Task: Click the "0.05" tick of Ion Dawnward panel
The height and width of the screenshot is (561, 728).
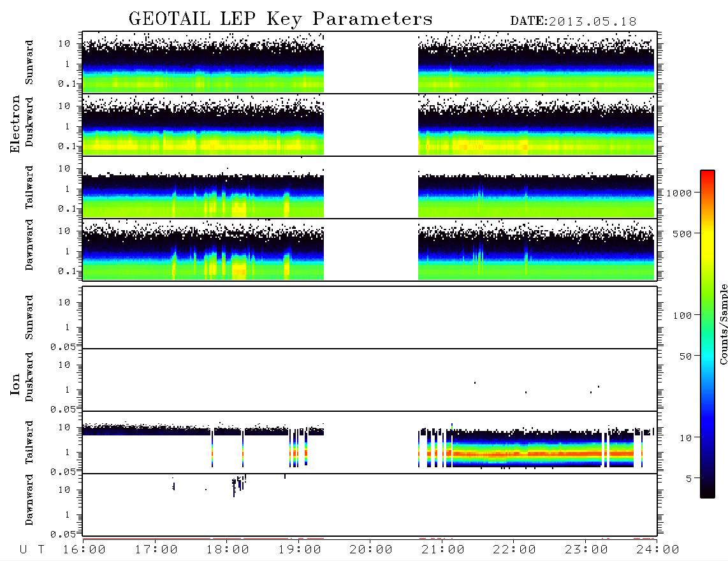Action: (x=62, y=534)
